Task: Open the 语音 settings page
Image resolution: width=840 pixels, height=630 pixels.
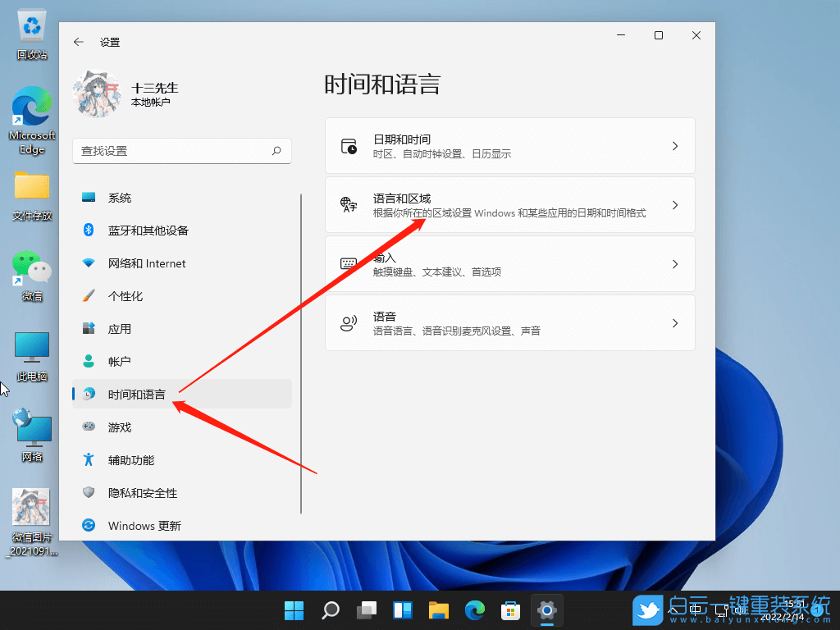Action: [x=509, y=322]
